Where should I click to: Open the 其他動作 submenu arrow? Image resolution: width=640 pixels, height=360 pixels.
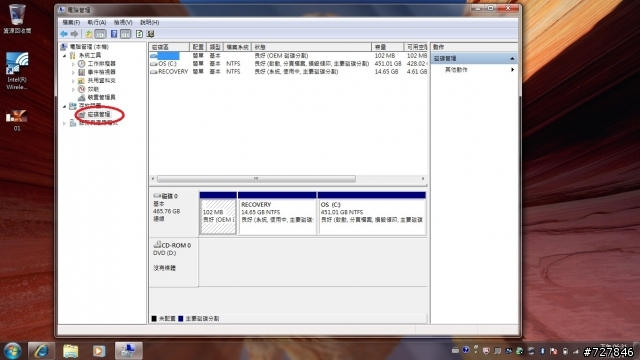512,70
